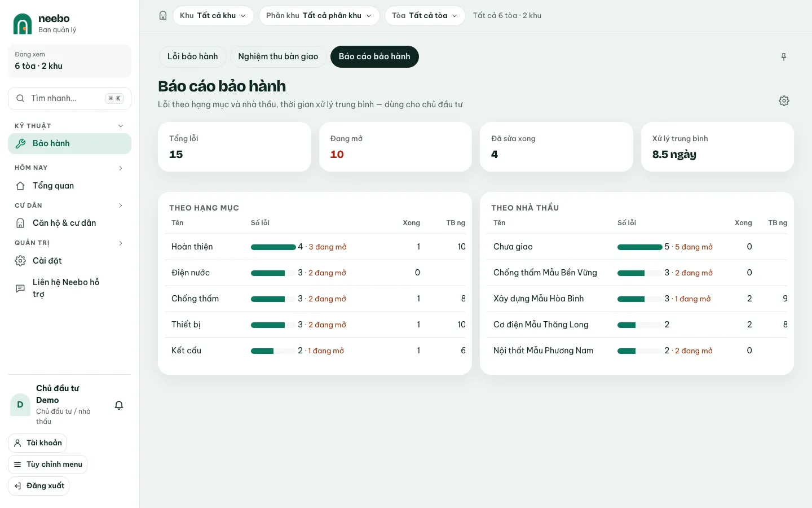Expand the QUẢN TRỊ section chevron

[121, 243]
